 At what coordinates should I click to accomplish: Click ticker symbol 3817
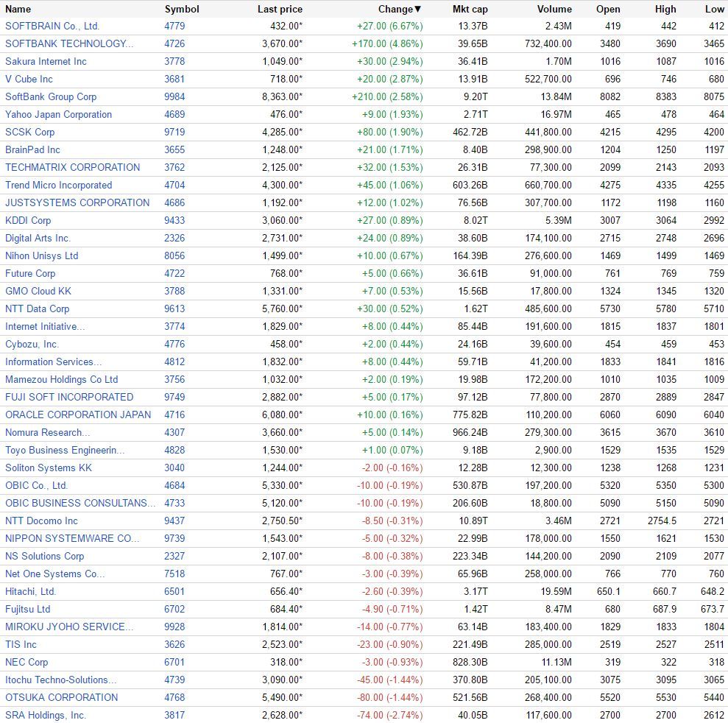[x=174, y=714]
